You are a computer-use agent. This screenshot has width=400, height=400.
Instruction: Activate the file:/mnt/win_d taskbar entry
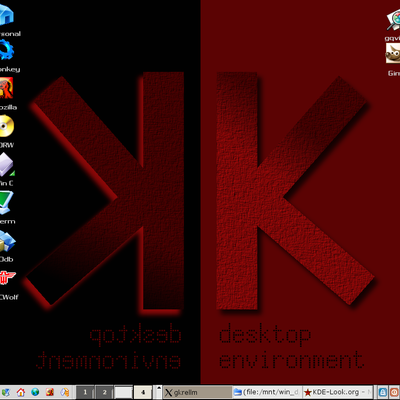267,392
